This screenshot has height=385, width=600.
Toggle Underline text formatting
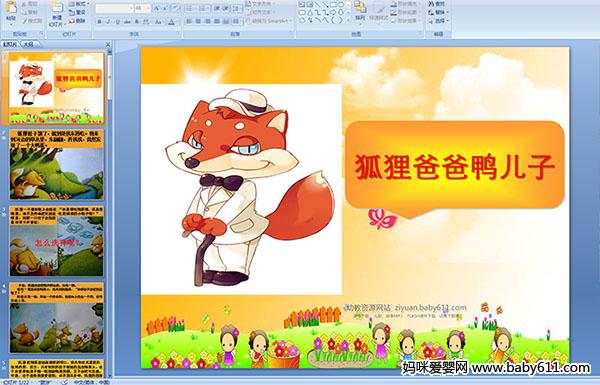coord(117,22)
